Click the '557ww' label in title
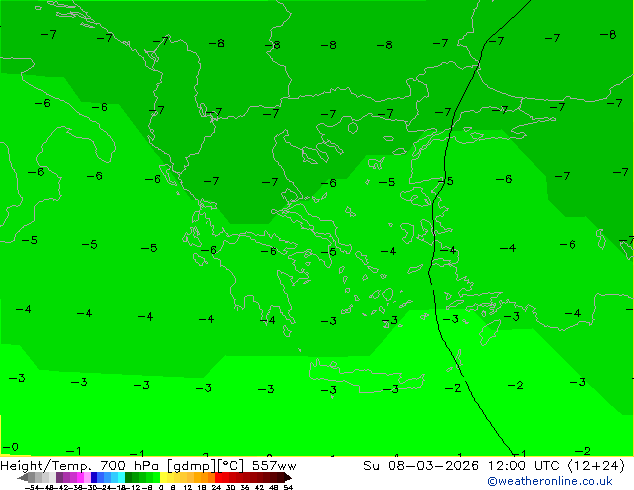Viewport: 634px width, 490px height. coord(274,466)
